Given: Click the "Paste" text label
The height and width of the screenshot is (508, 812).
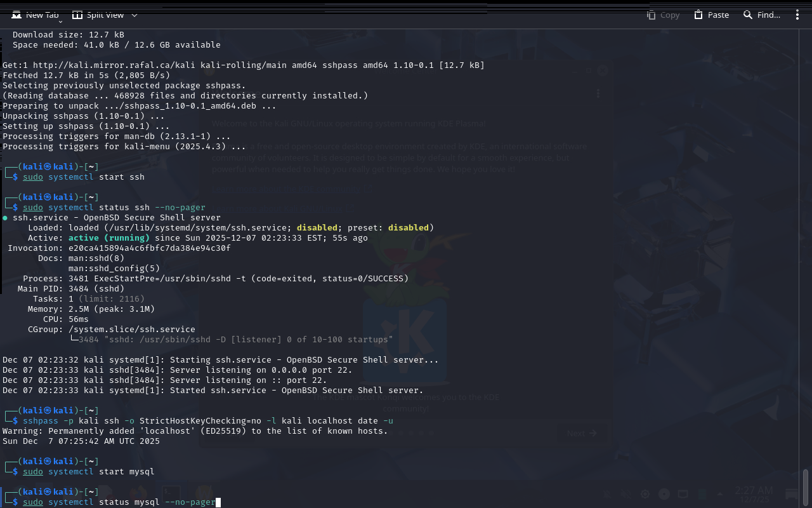Looking at the screenshot, I should point(718,15).
